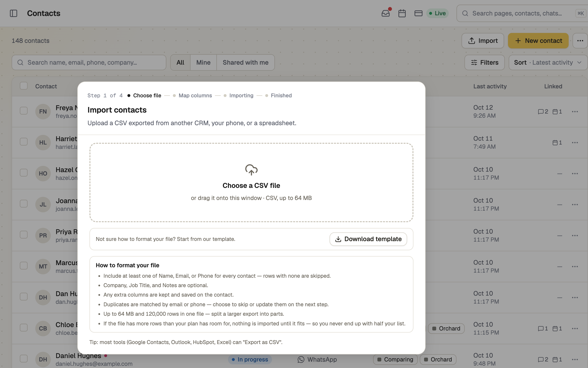This screenshot has width=588, height=368.
Task: Check the Dan Hu row checkbox
Action: coord(23,297)
